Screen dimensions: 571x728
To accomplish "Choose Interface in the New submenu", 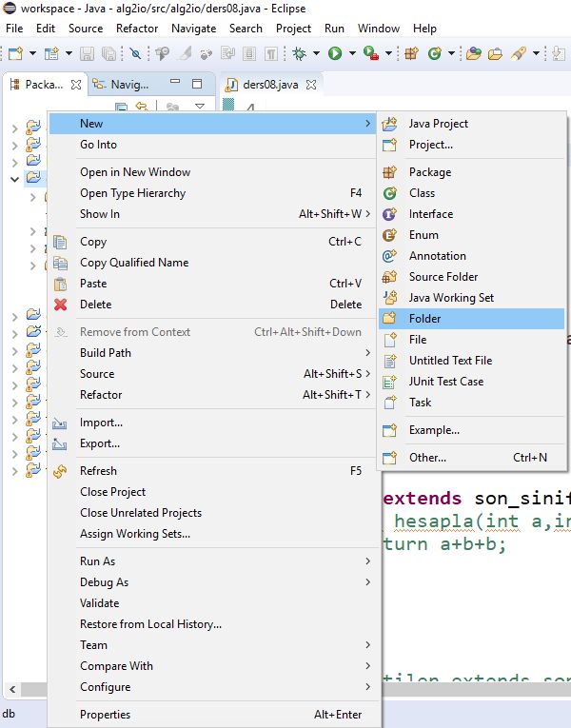I will point(471,214).
